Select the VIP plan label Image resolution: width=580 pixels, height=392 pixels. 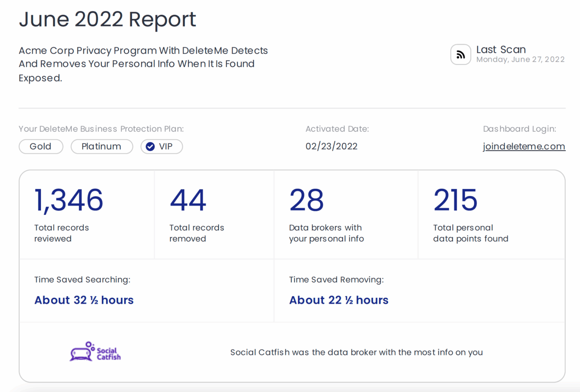tap(166, 147)
